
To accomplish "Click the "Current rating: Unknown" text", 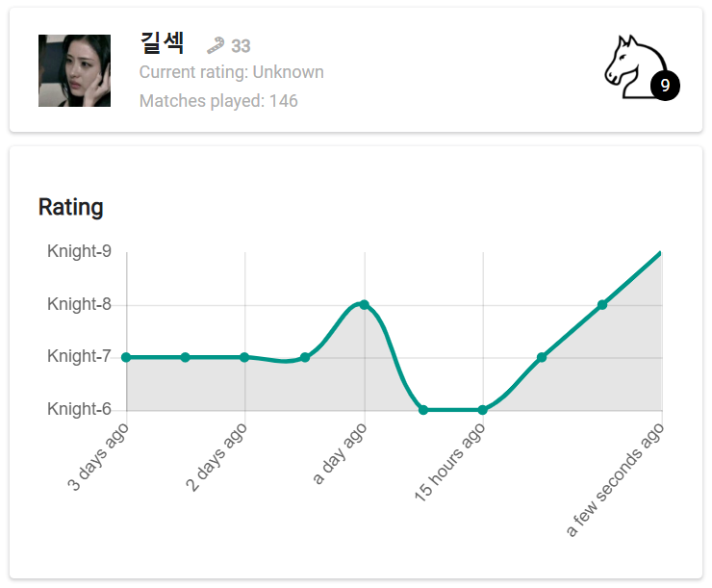I will (x=231, y=72).
